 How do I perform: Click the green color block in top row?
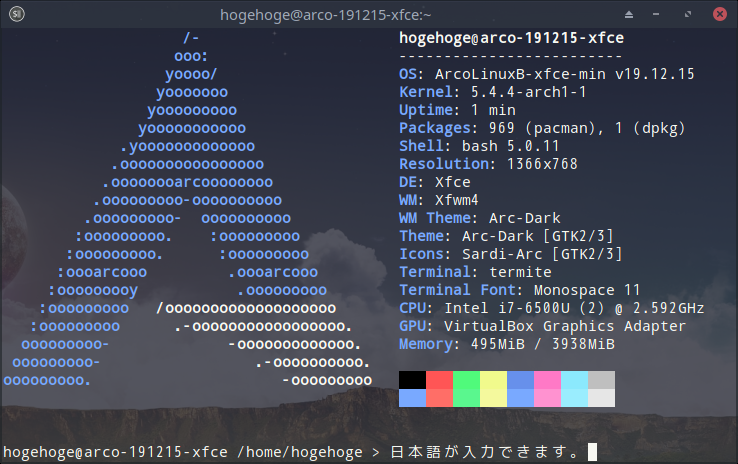click(x=466, y=380)
